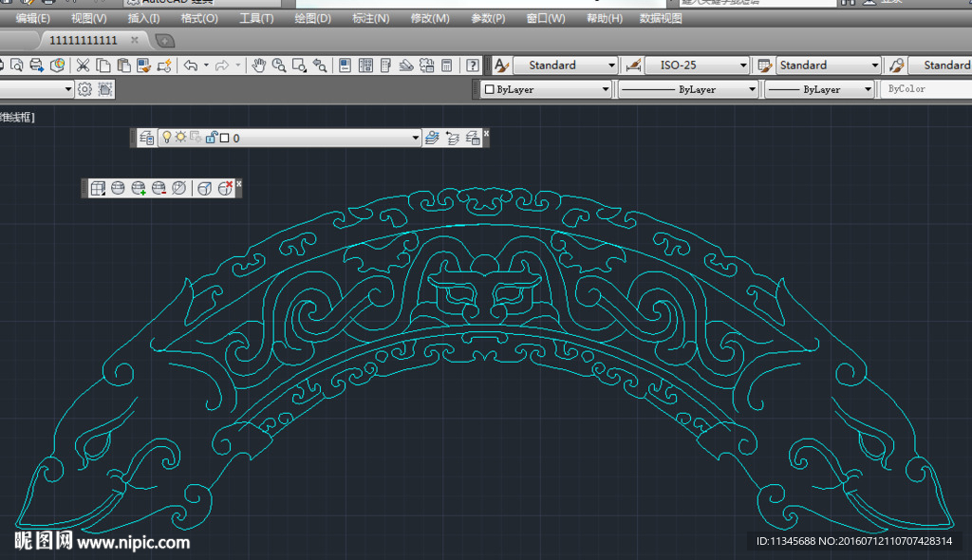972x560 pixels.
Task: Open the Layer Properties Manager icon
Action: [x=147, y=138]
